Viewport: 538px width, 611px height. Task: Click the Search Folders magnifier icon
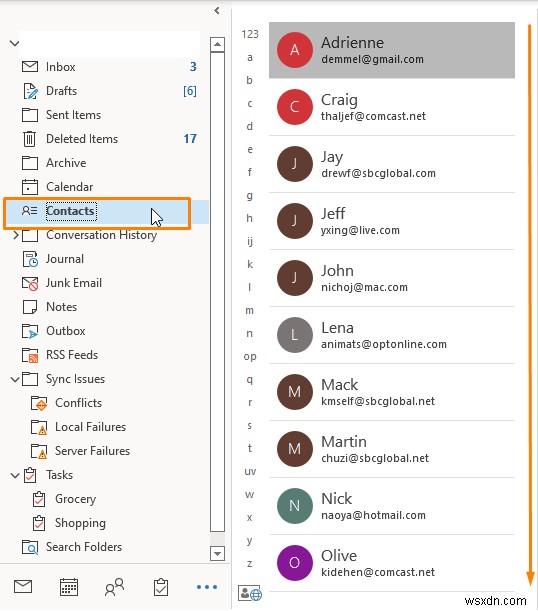coord(30,547)
